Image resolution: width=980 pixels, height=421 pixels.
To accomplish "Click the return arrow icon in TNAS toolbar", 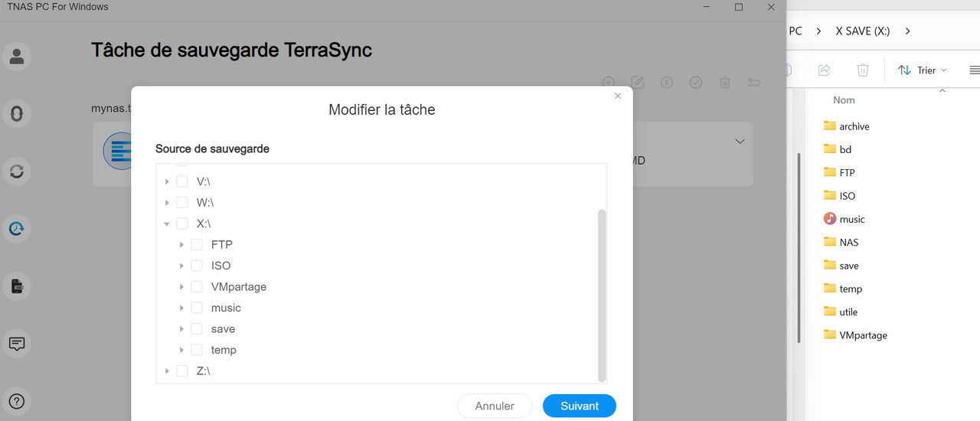I will click(x=754, y=82).
